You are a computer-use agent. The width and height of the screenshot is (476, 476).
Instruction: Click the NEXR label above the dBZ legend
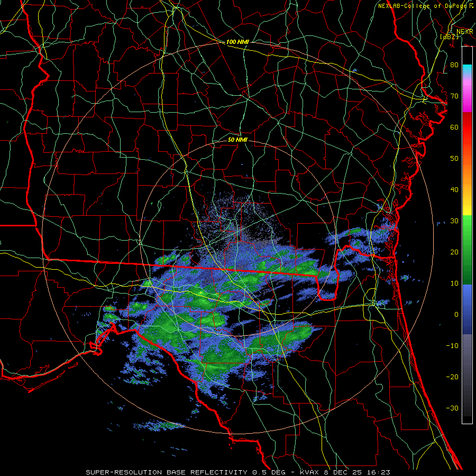click(464, 32)
